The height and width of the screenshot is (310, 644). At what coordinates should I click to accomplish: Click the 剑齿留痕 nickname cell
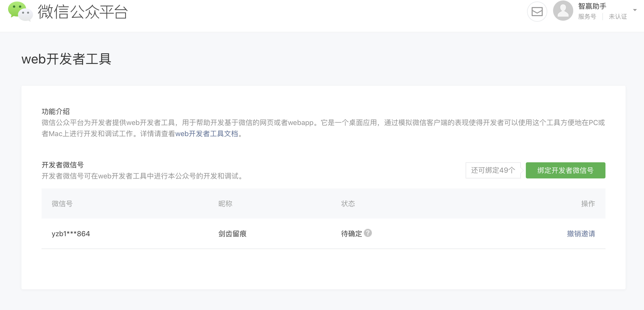pyautogui.click(x=232, y=234)
